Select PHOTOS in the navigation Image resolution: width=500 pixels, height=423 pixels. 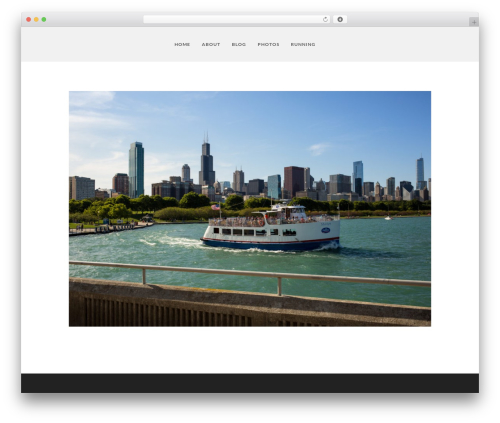268,44
